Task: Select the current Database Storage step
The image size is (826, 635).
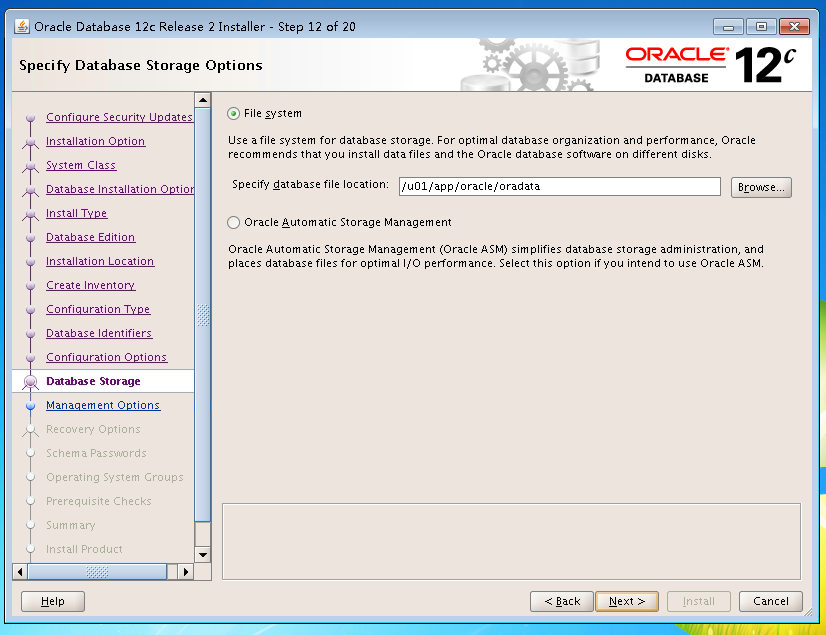Action: [93, 381]
